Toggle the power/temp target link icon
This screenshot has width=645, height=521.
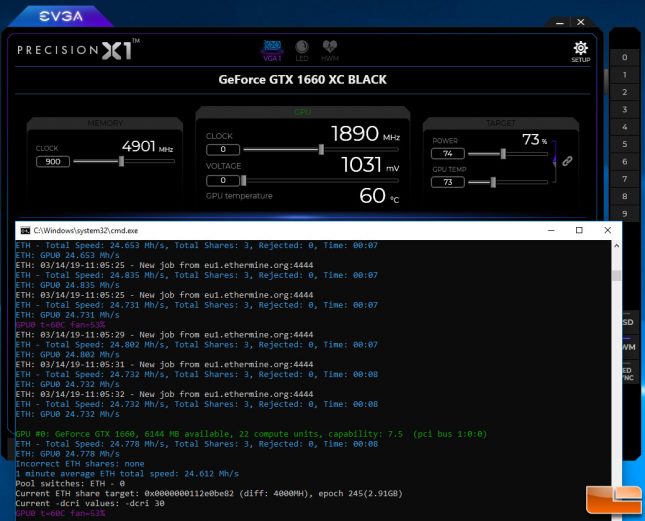[567, 161]
